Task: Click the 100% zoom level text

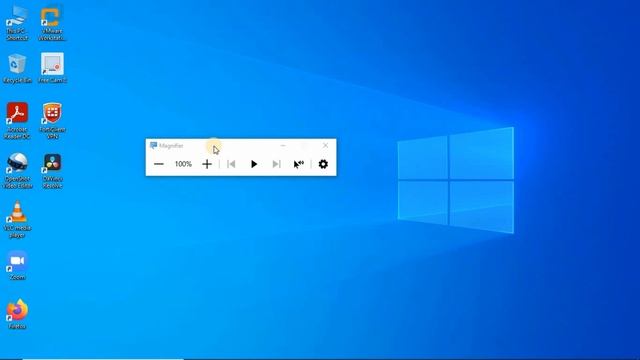Action: pyautogui.click(x=183, y=164)
